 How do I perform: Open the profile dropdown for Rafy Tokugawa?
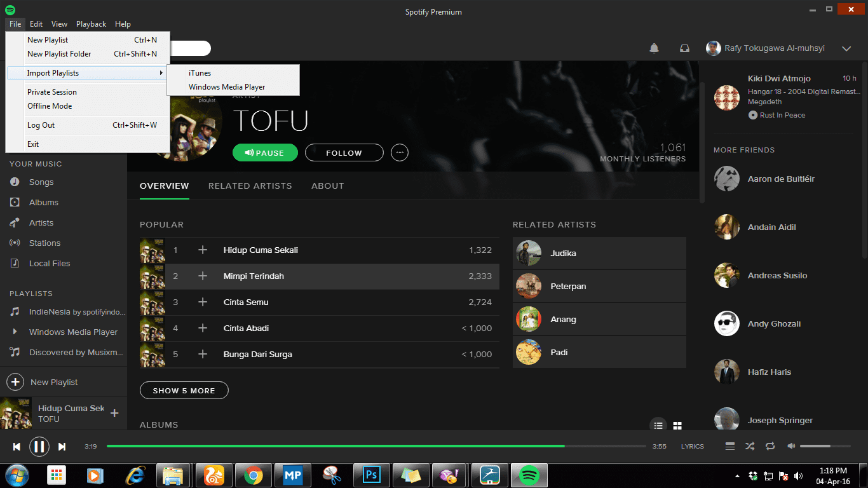click(x=846, y=48)
